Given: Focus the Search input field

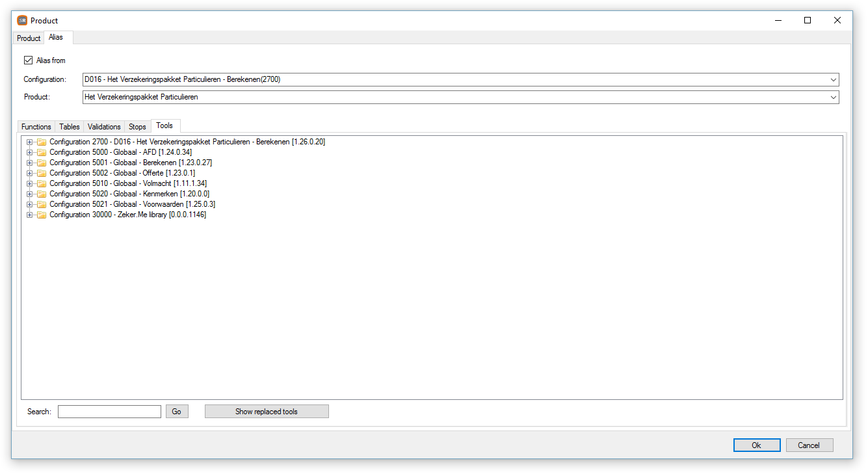Looking at the screenshot, I should click(109, 412).
